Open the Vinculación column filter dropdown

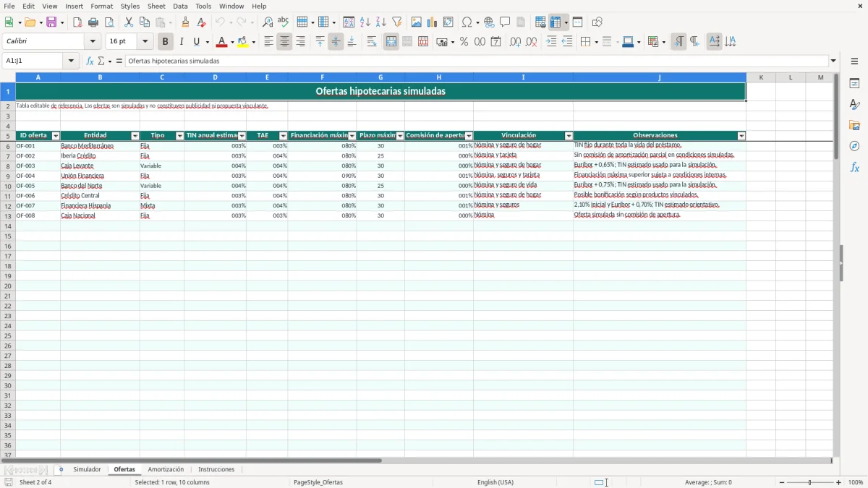pyautogui.click(x=569, y=136)
